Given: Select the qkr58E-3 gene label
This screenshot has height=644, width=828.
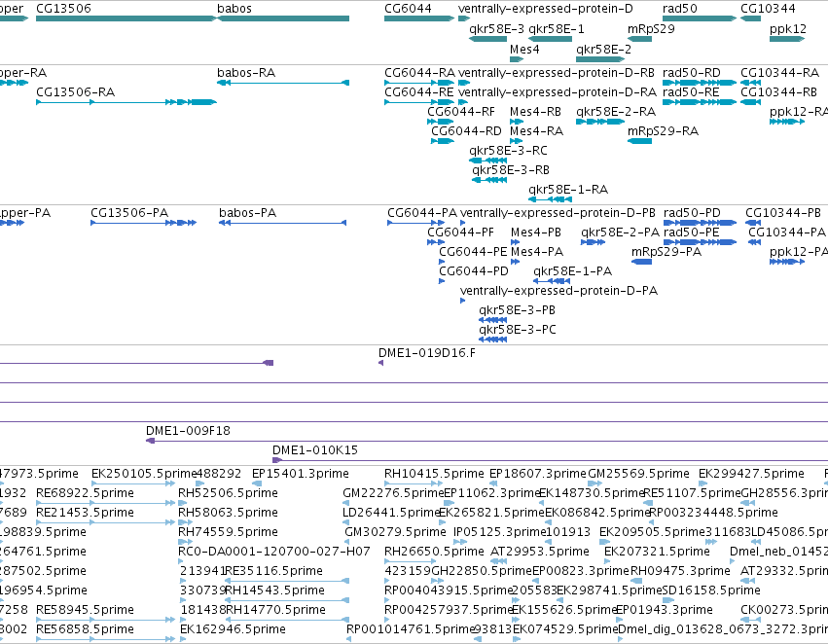Looking at the screenshot, I should [x=497, y=29].
